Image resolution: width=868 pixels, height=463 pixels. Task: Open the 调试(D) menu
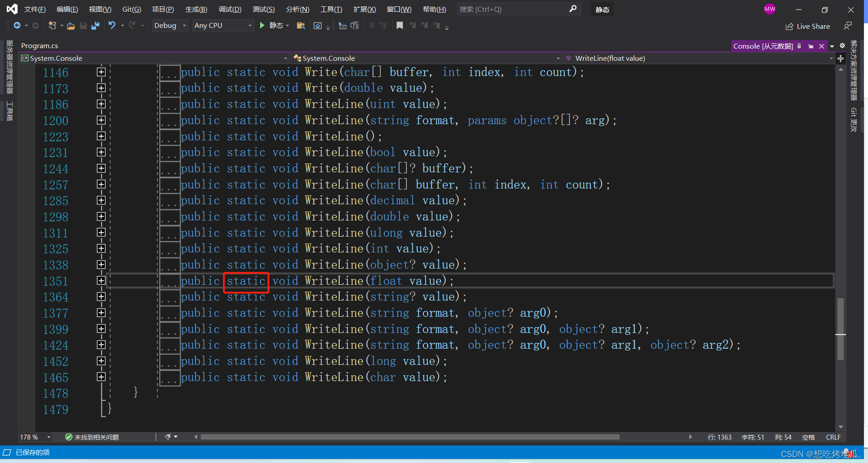coord(229,9)
